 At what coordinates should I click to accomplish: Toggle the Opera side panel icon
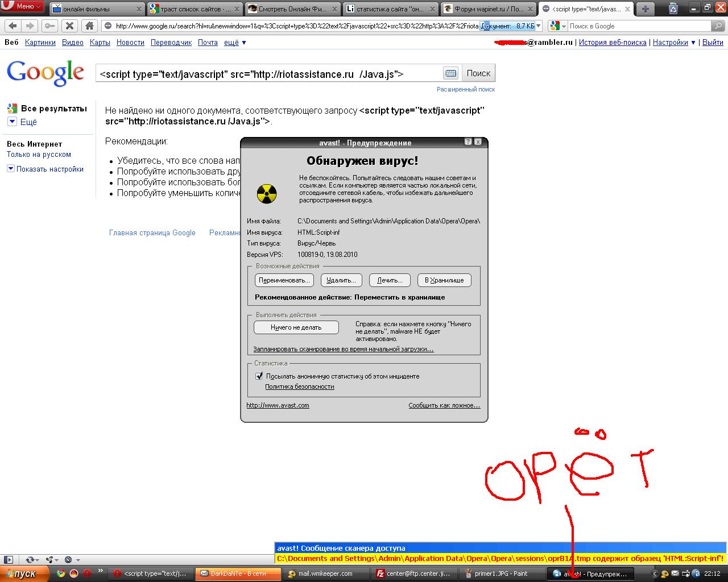9,560
